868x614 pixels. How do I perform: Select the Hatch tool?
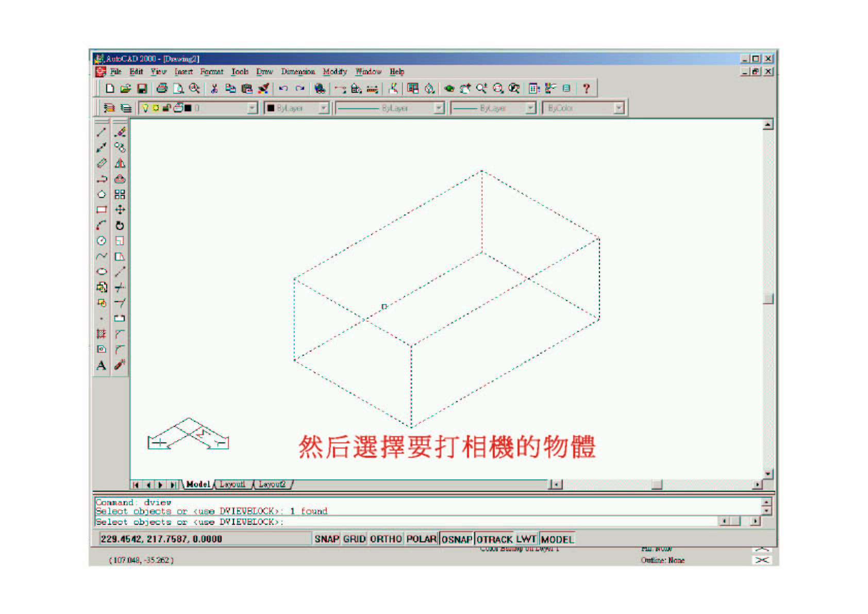tap(102, 334)
